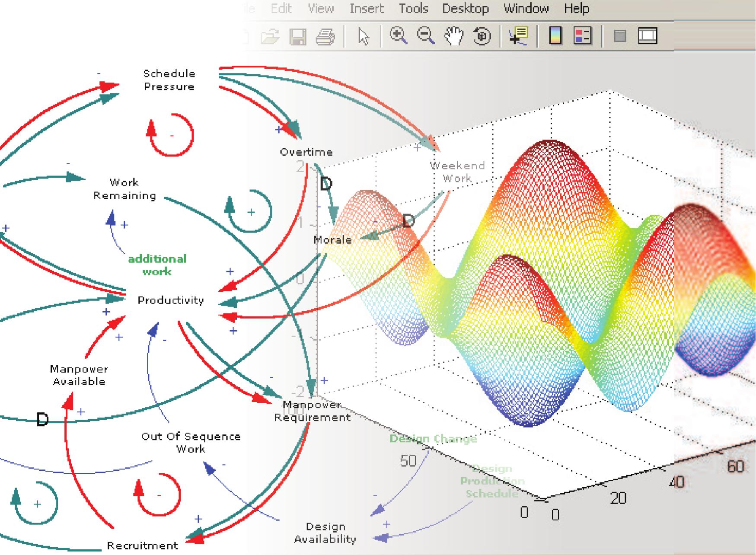Click the axis tick label '60'
The height and width of the screenshot is (555, 756).
click(735, 467)
